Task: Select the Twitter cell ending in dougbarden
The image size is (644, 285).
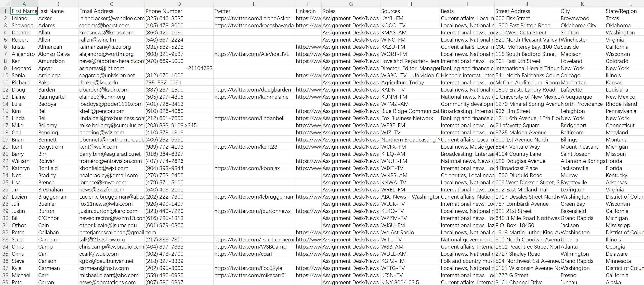Action: 254,90
